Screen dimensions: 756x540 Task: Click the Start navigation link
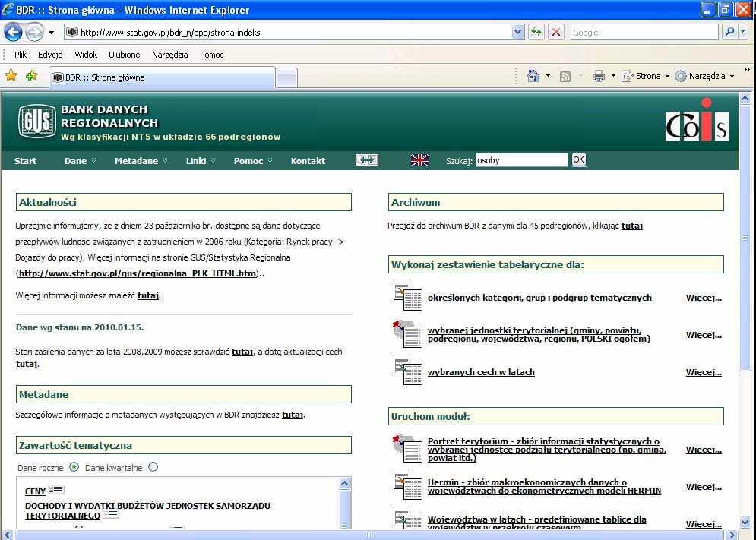point(25,161)
